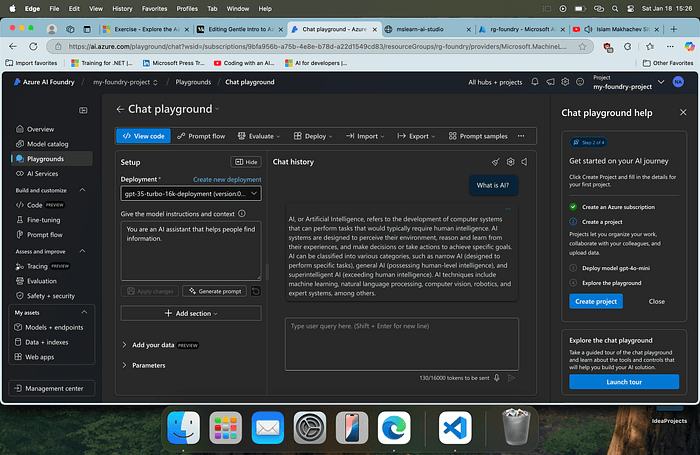The width and height of the screenshot is (700, 455).
Task: Click the feedback smiley icon
Action: tap(580, 82)
